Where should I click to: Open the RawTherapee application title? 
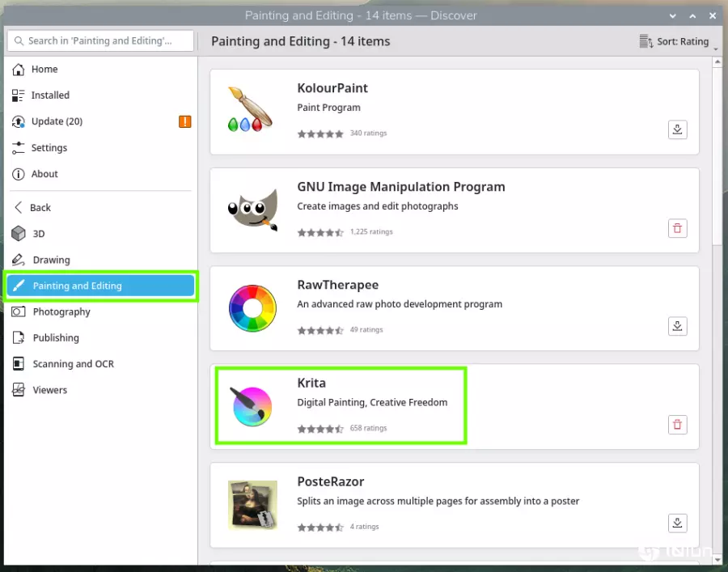click(x=337, y=285)
